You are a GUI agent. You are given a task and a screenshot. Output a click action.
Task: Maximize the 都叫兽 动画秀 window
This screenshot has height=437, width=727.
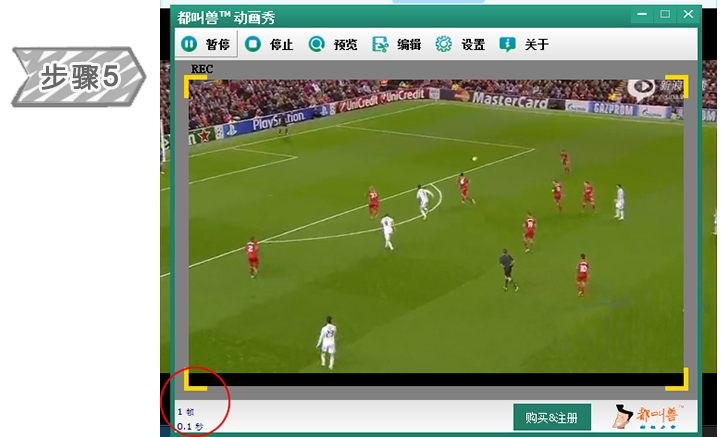(665, 14)
